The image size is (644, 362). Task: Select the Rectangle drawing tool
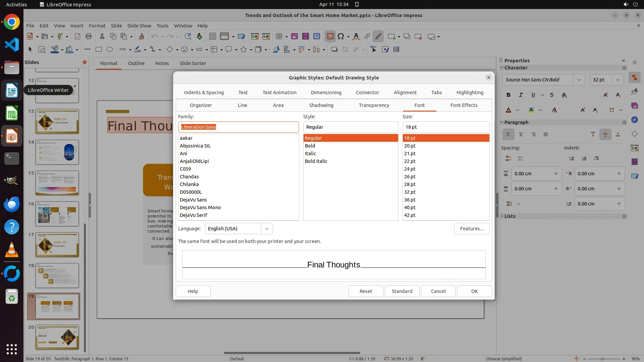(x=98, y=50)
